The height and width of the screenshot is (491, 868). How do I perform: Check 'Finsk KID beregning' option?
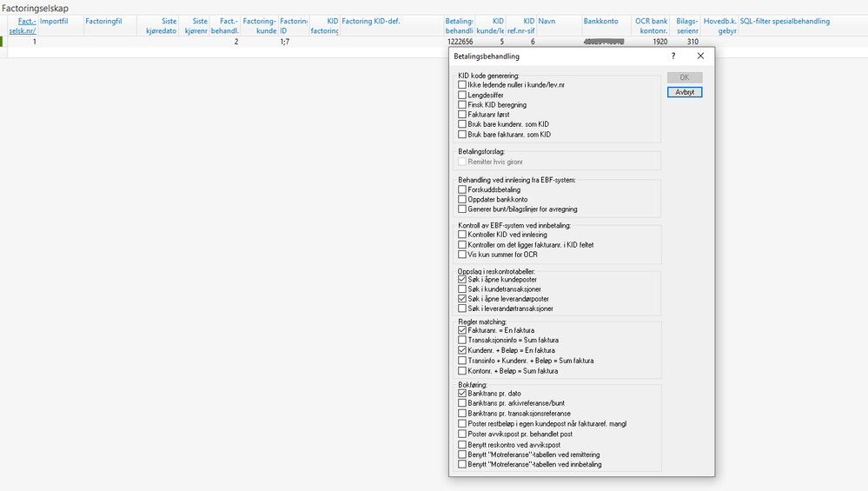pos(462,104)
